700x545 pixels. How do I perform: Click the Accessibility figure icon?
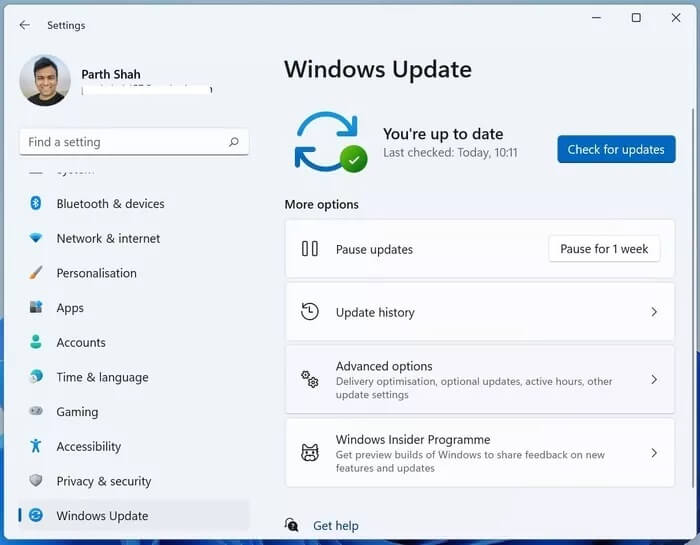[36, 445]
